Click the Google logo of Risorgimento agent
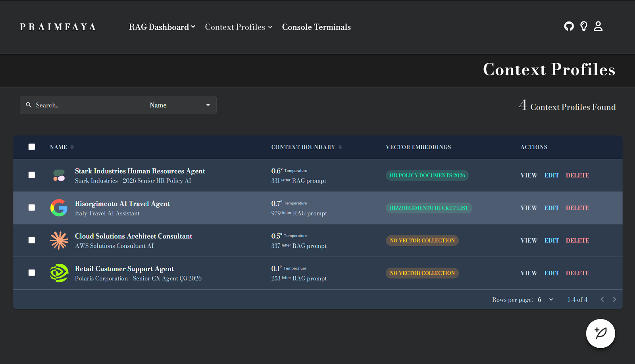The width and height of the screenshot is (635, 364). click(x=59, y=208)
